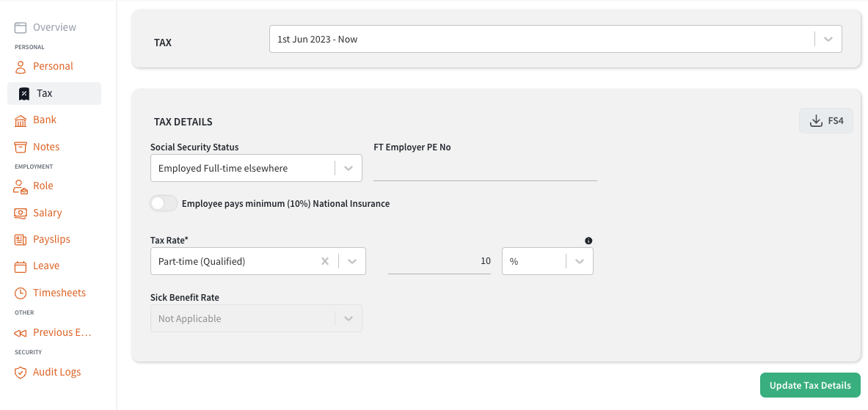Open the Tax period dropdown arrow
868x410 pixels.
pos(828,40)
